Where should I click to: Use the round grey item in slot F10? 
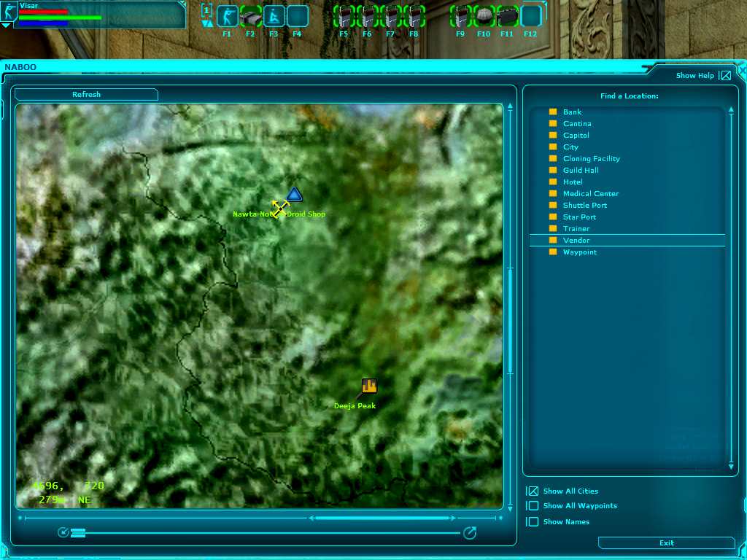[484, 17]
